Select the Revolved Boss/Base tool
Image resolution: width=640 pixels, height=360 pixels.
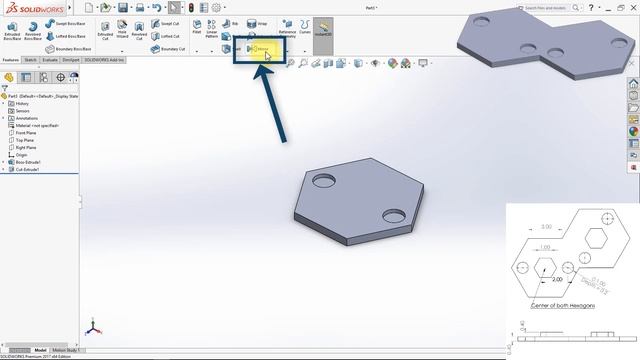[33, 31]
